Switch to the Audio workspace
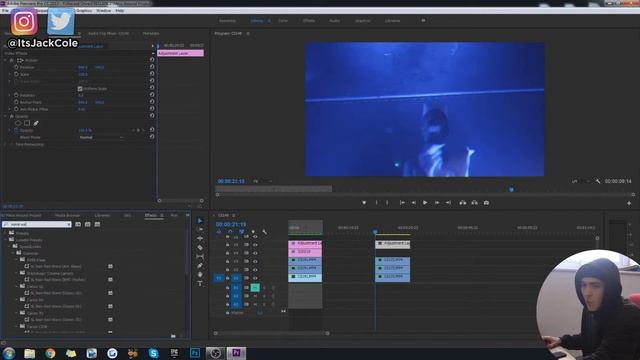The image size is (640, 360). click(x=335, y=20)
